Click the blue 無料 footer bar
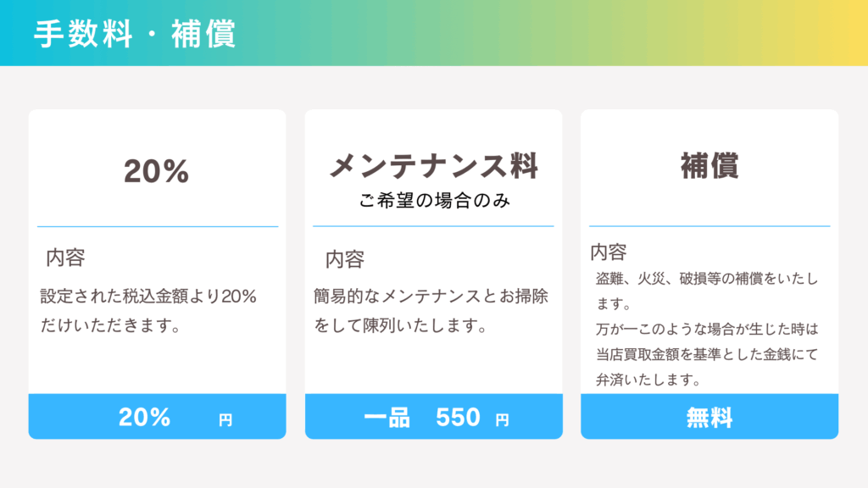The width and height of the screenshot is (868, 488). 709,417
